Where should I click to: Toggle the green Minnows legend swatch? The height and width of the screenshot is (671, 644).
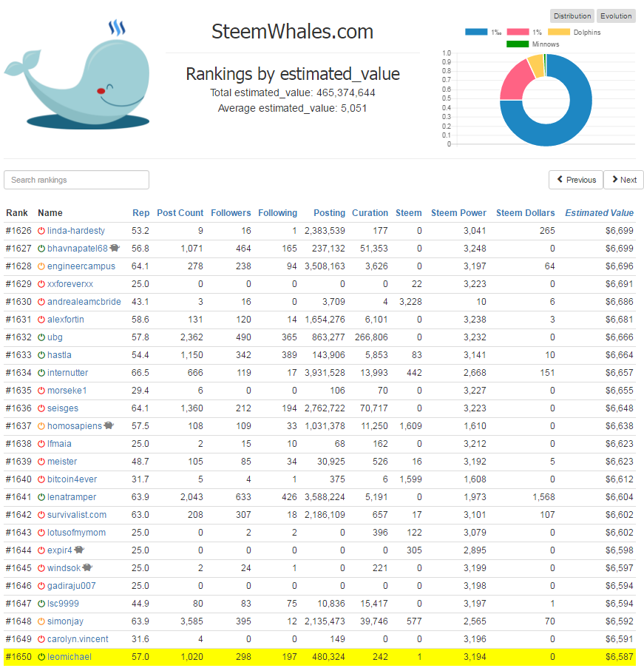click(518, 44)
